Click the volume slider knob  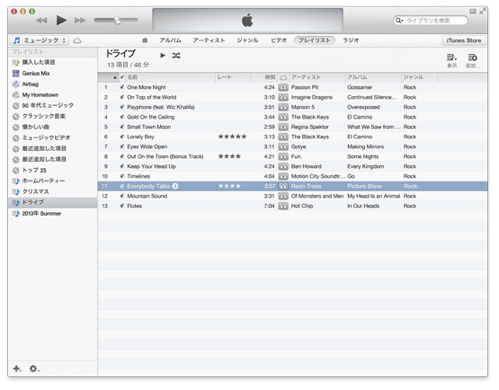tap(117, 21)
